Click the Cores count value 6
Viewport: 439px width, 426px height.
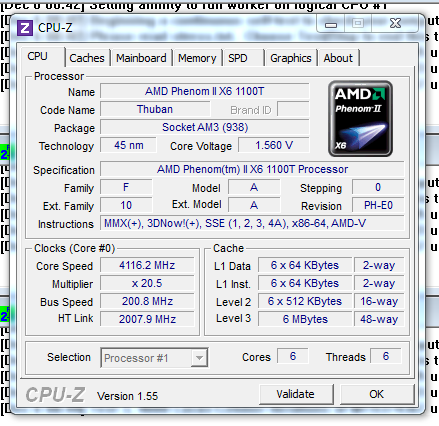pyautogui.click(x=293, y=356)
